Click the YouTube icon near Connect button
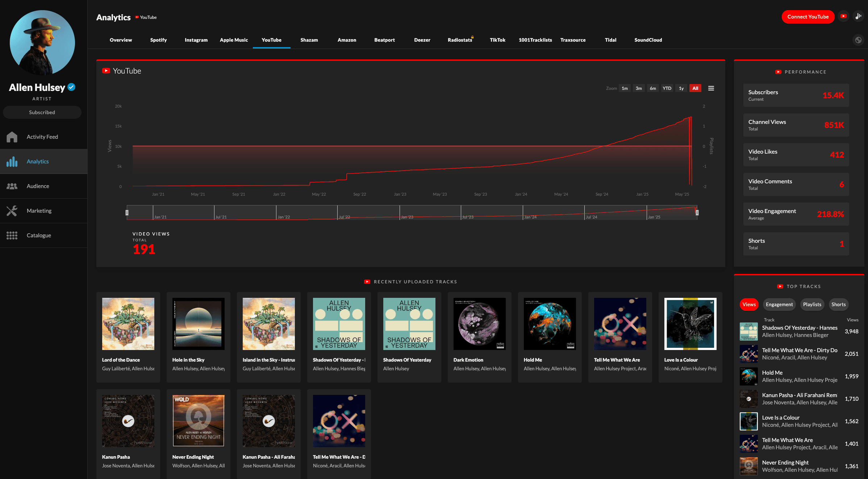 coord(843,16)
